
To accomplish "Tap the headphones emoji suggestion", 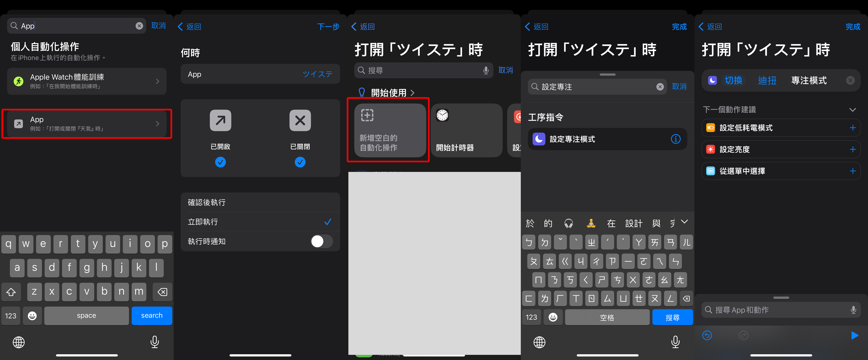I will tap(569, 223).
